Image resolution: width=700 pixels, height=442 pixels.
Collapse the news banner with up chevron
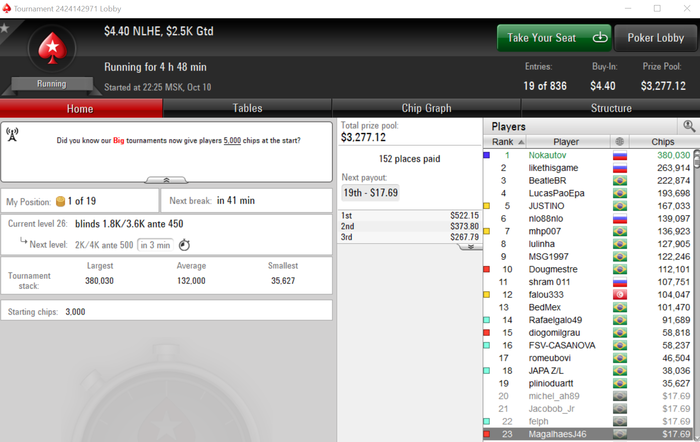pyautogui.click(x=166, y=180)
